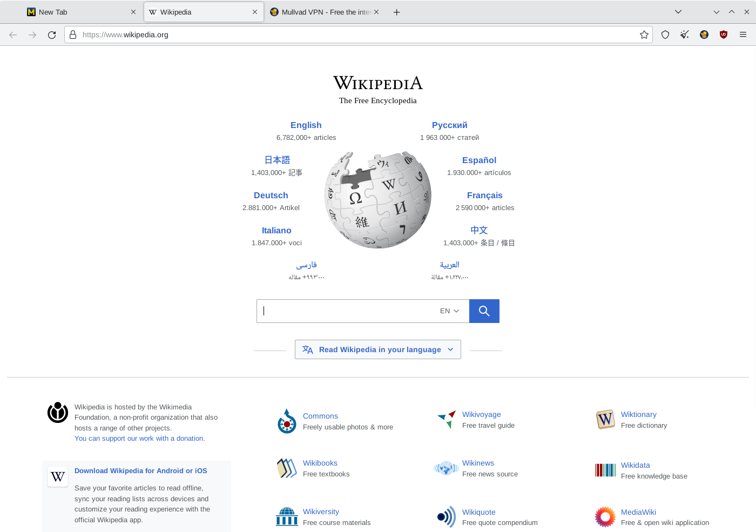Click the broom new identity icon
The width and height of the screenshot is (756, 532).
click(x=685, y=35)
